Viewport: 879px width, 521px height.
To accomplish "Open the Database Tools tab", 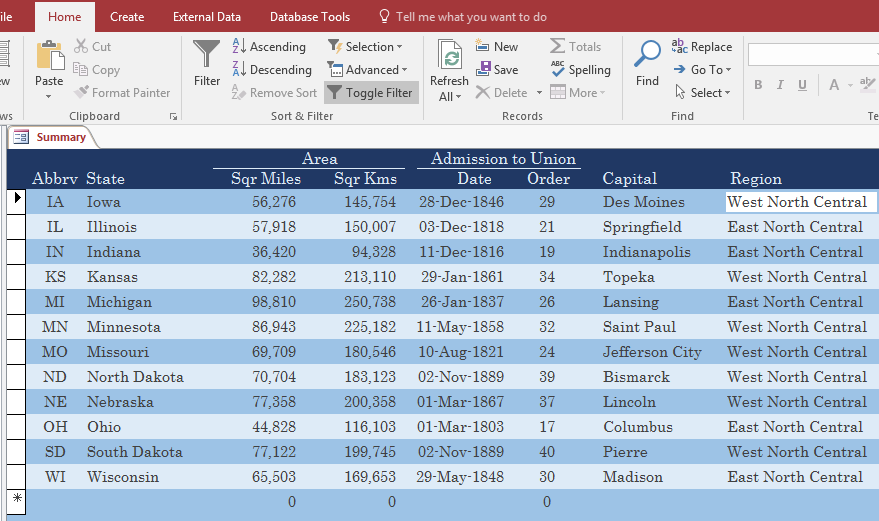I will [310, 17].
